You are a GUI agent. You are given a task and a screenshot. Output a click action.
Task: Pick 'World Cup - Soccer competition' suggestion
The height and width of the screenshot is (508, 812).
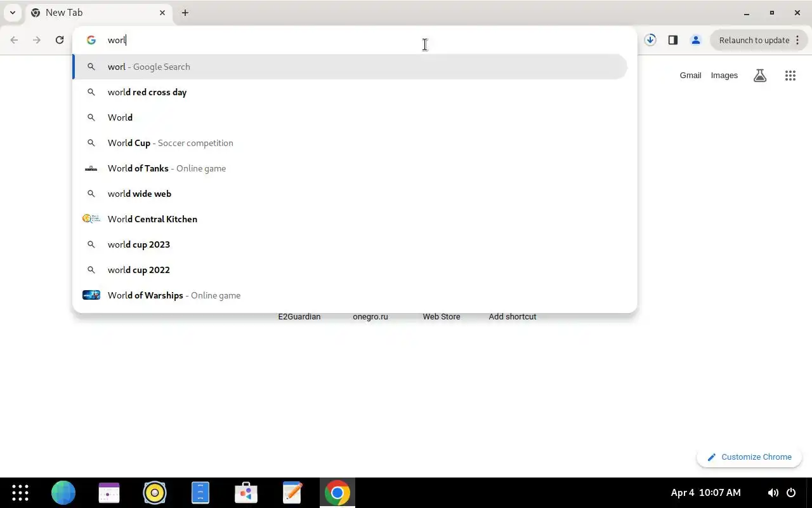tap(350, 143)
